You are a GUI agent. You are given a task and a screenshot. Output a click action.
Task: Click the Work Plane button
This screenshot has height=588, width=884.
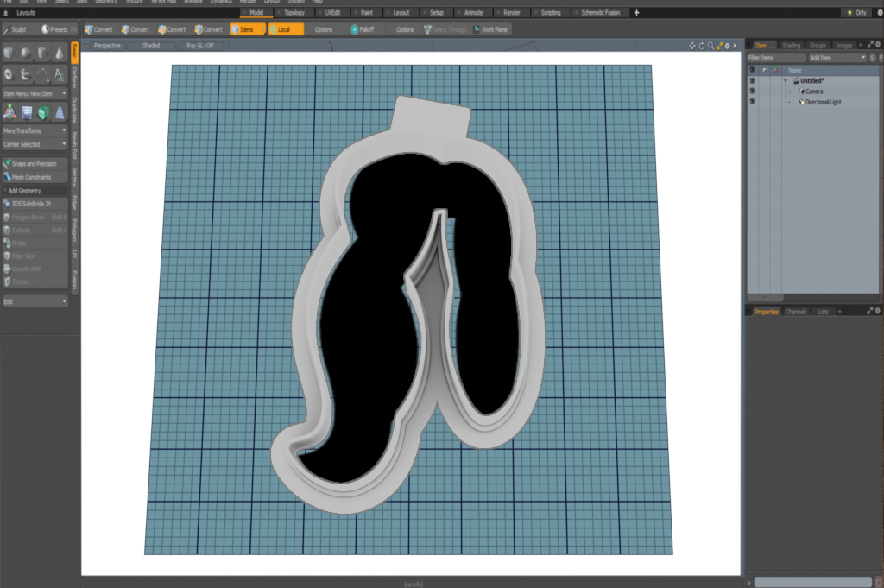tap(490, 29)
